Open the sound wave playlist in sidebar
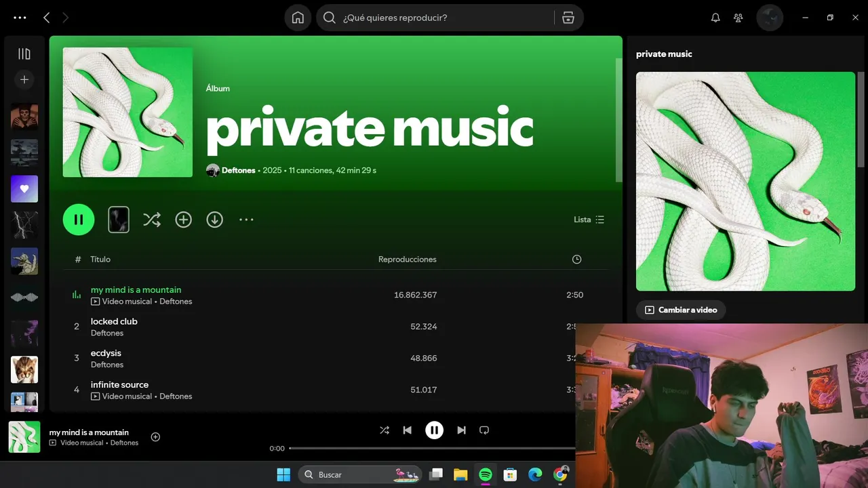Image resolution: width=868 pixels, height=488 pixels. pyautogui.click(x=24, y=297)
